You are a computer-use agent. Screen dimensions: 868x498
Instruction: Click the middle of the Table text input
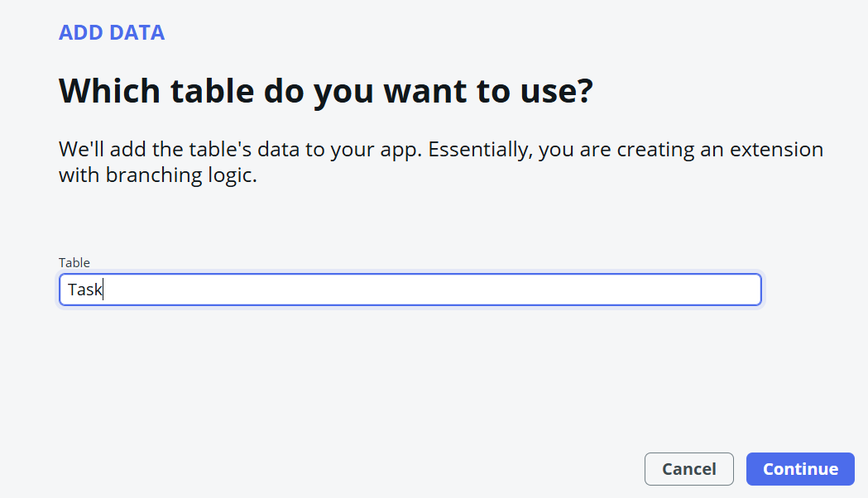(410, 290)
